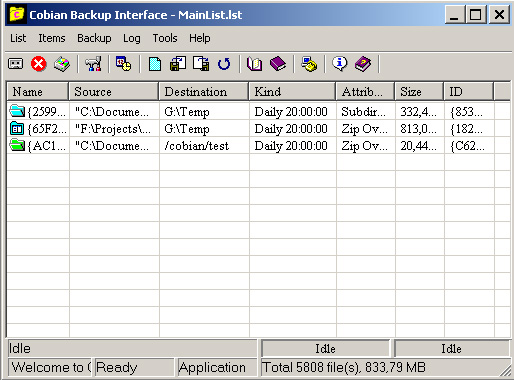Click the 20,44... size cell
Image resolution: width=514 pixels, height=380 pixels.
[x=418, y=146]
